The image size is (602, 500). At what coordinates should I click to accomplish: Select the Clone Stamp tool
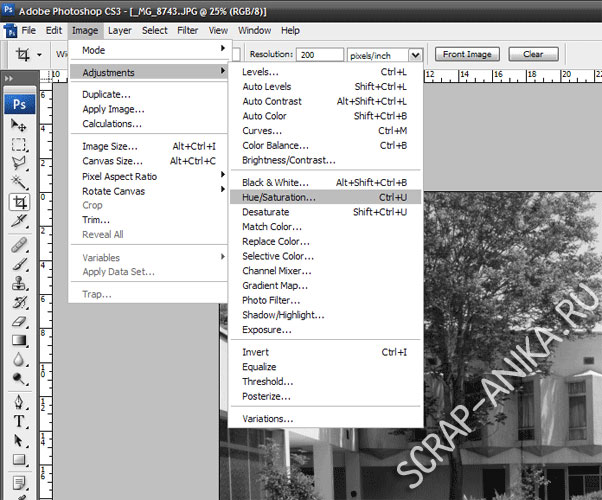coord(19,283)
